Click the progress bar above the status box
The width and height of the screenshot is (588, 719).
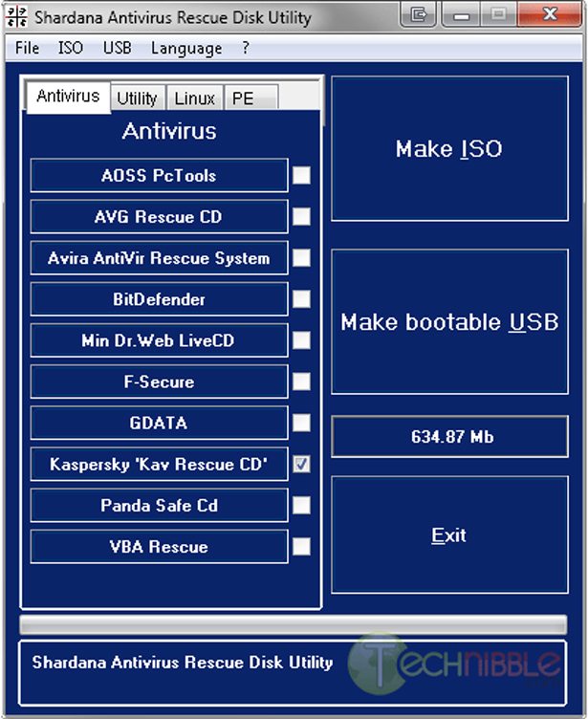point(294,625)
